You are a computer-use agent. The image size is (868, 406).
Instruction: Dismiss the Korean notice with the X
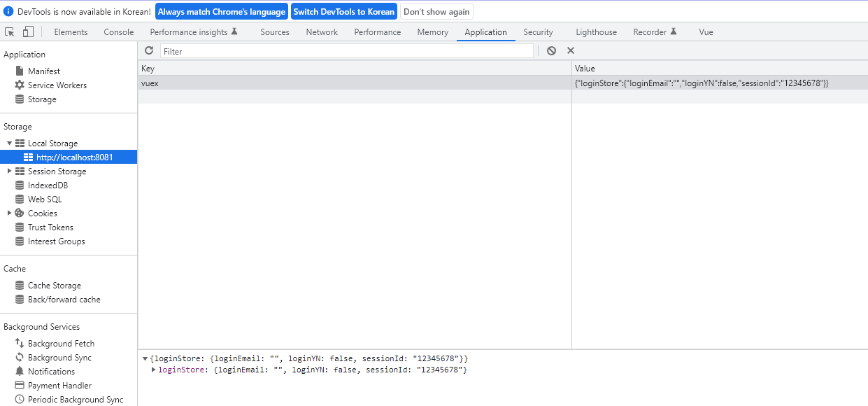571,50
